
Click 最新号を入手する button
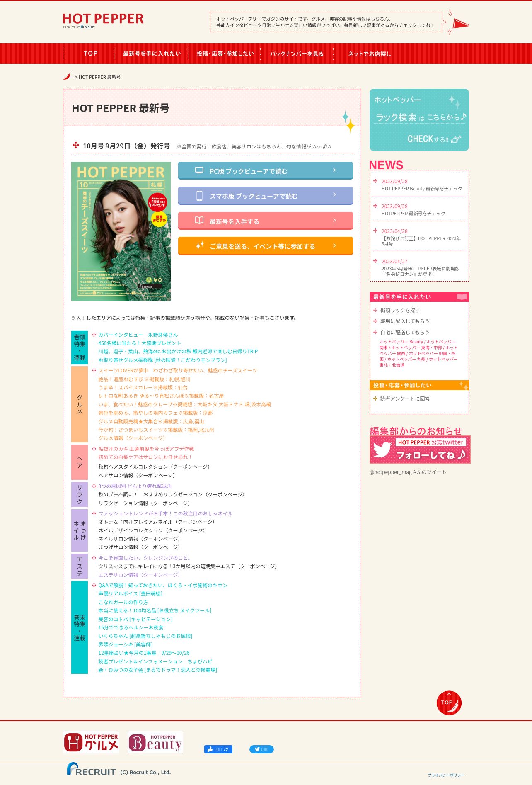tap(266, 221)
